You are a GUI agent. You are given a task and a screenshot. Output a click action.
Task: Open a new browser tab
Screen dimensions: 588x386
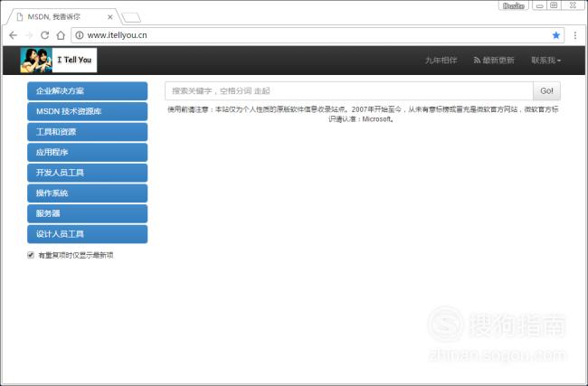click(x=131, y=17)
